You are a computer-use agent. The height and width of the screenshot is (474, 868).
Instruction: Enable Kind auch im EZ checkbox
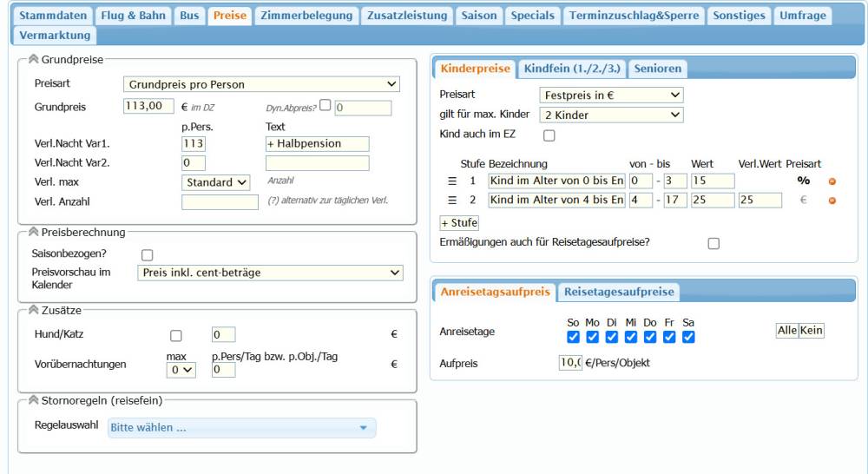pos(549,135)
